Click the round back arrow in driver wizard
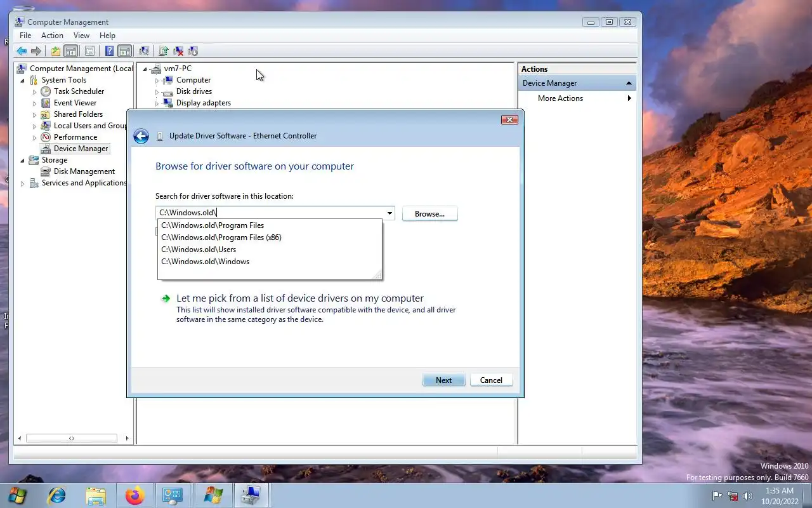This screenshot has height=508, width=812. click(x=141, y=136)
